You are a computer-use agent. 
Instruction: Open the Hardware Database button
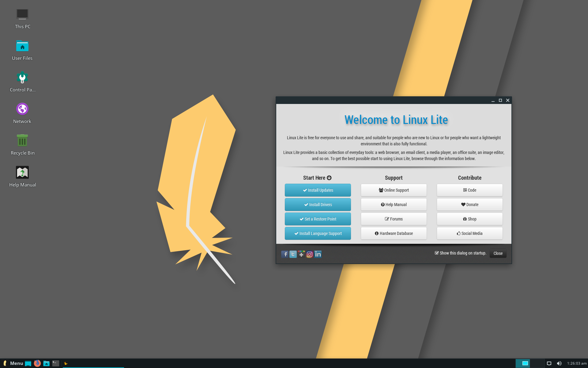pos(394,233)
